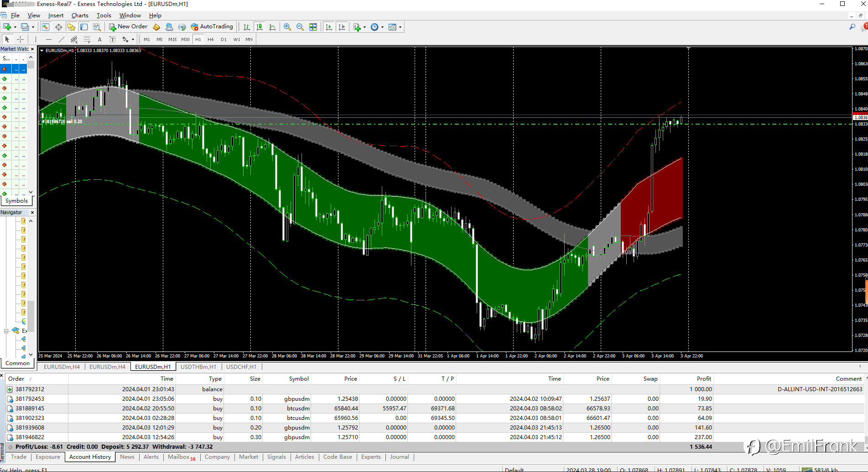Screen dimensions: 868x472
Task: Select the trendline drawing tool
Action: [62, 39]
